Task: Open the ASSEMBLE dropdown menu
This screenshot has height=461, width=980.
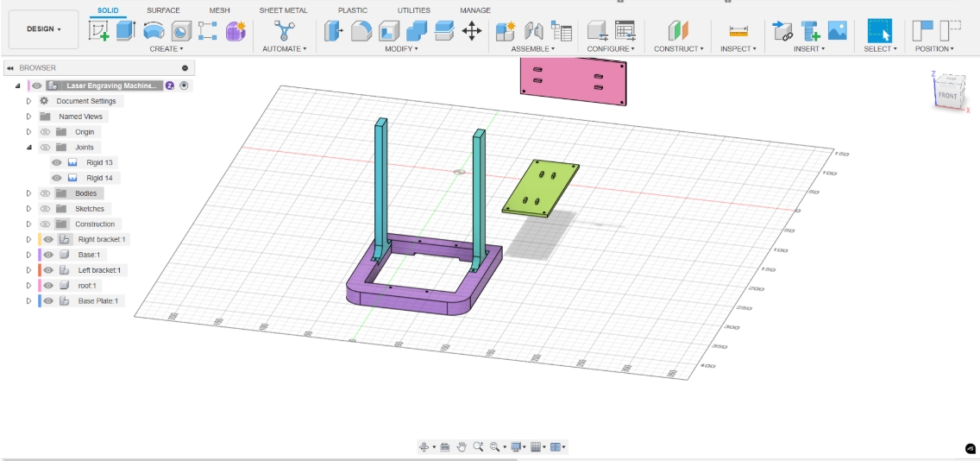Action: click(532, 49)
